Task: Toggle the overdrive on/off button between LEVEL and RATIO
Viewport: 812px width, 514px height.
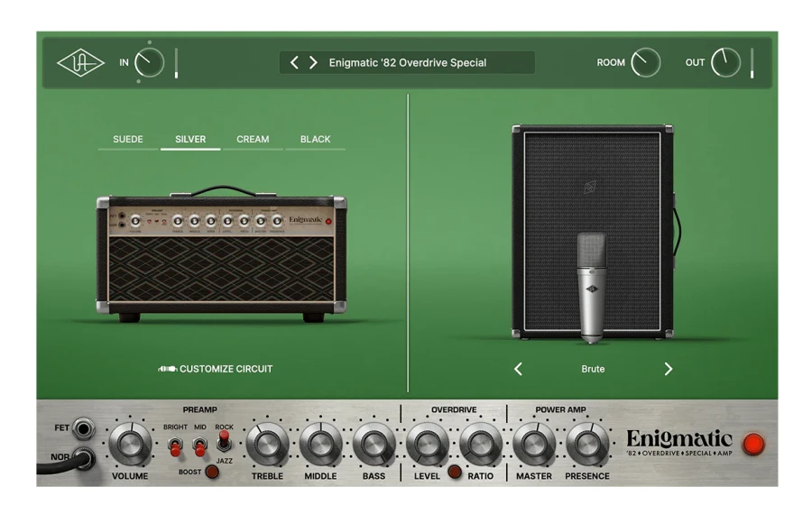Action: pyautogui.click(x=455, y=473)
